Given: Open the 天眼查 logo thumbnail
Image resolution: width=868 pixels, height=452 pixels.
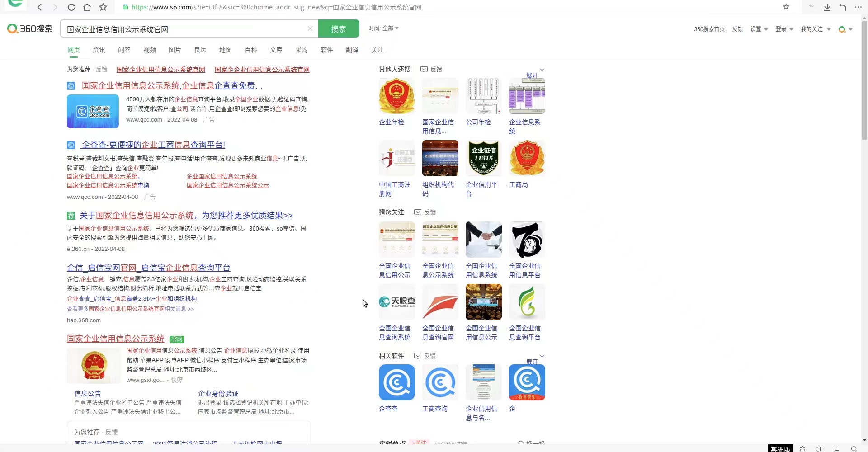Looking at the screenshot, I should (x=396, y=302).
